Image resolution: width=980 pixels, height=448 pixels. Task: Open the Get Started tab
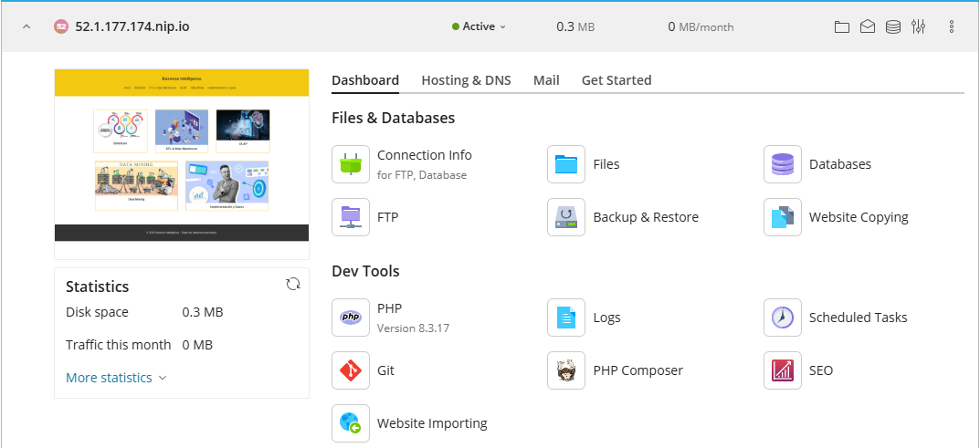coord(616,80)
